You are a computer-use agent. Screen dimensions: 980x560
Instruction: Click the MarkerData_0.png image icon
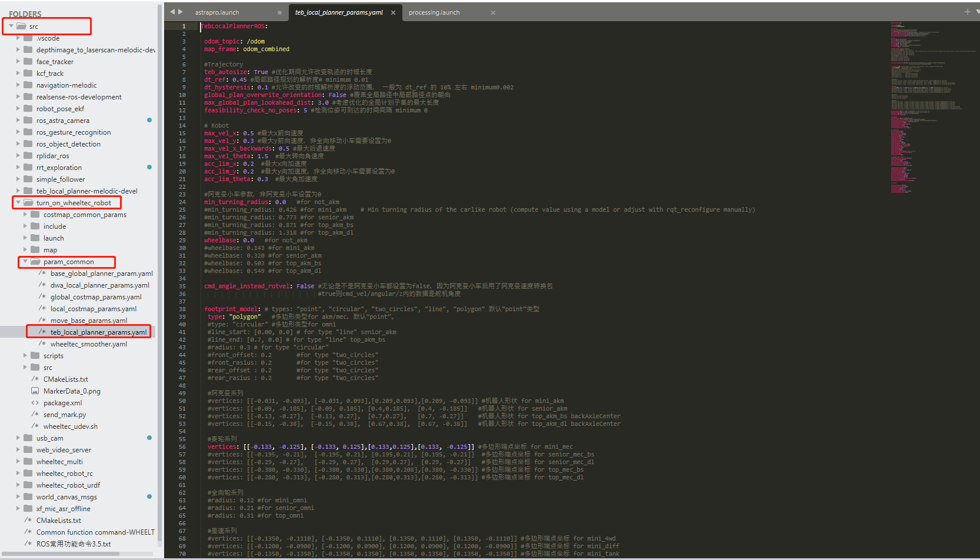pos(35,391)
